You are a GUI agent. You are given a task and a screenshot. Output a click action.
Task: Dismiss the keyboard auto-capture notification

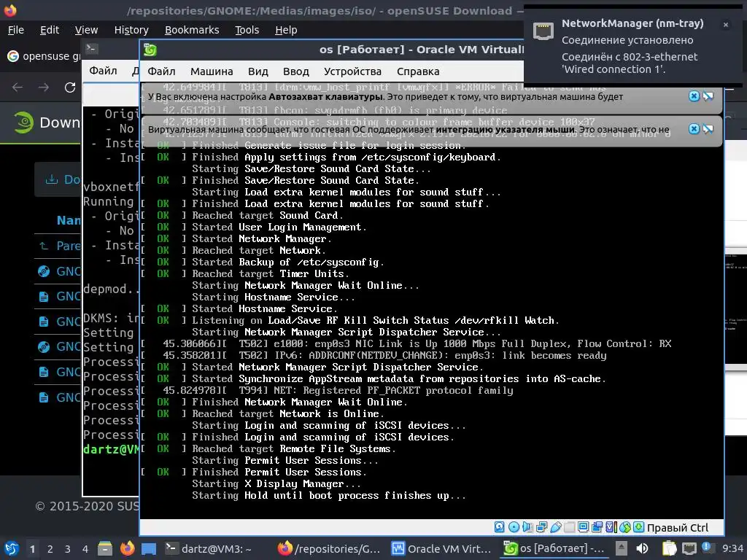click(x=694, y=96)
